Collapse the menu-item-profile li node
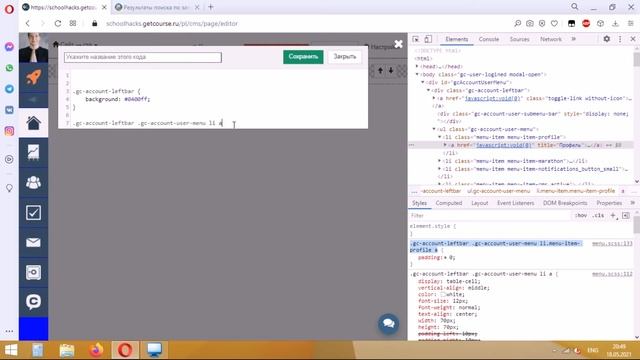 (x=440, y=137)
